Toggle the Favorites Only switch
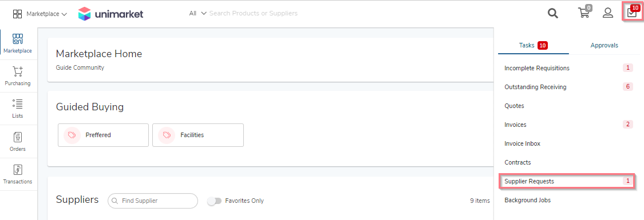 (x=215, y=201)
